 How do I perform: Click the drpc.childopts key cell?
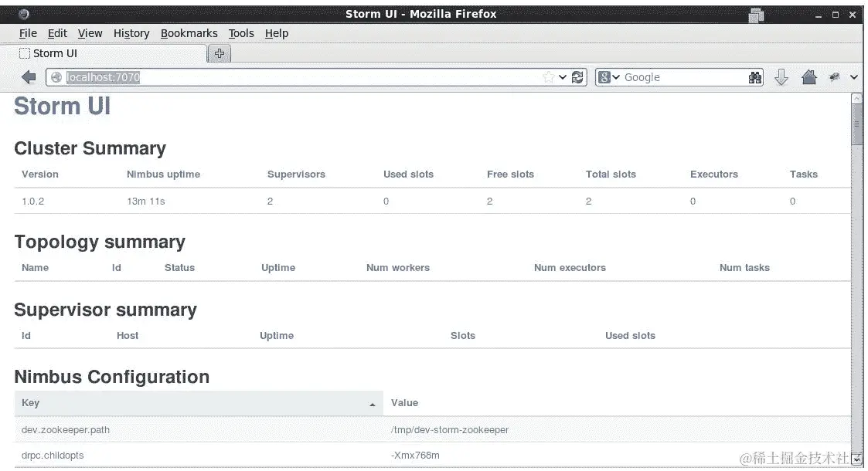click(53, 455)
